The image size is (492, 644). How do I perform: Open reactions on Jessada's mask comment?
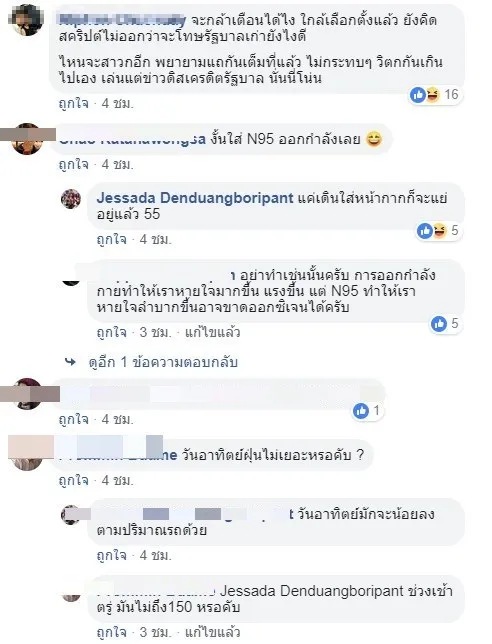point(432,230)
